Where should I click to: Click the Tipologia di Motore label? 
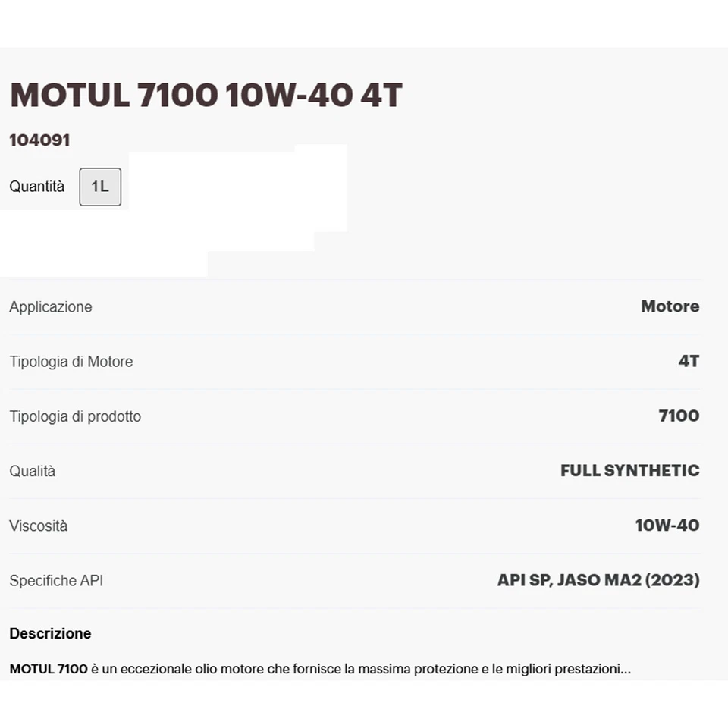tap(71, 361)
